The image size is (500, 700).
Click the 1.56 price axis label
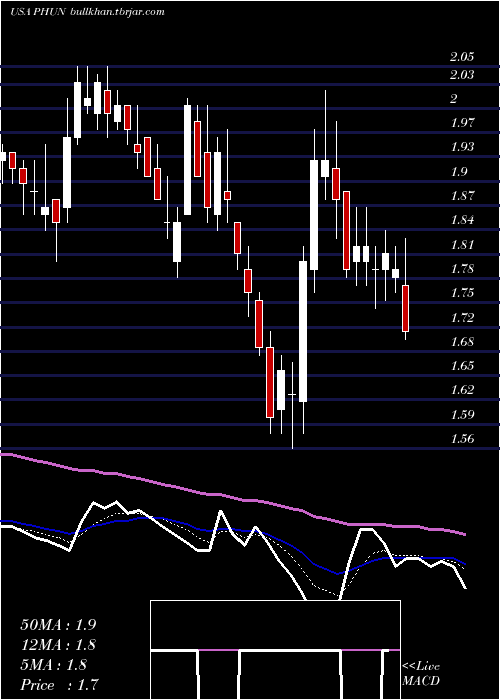(x=462, y=439)
